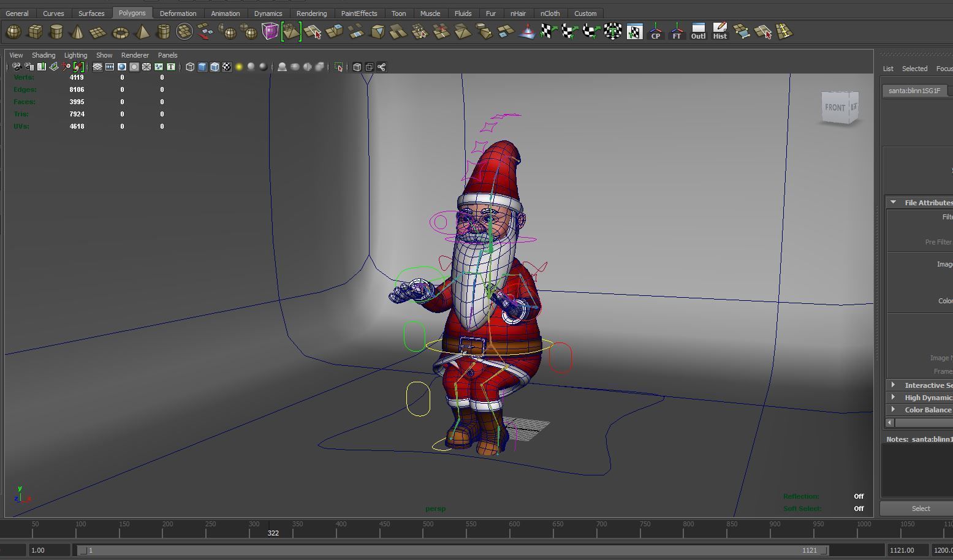Open the Lighting panel menu
This screenshot has height=560, width=953.
click(75, 55)
